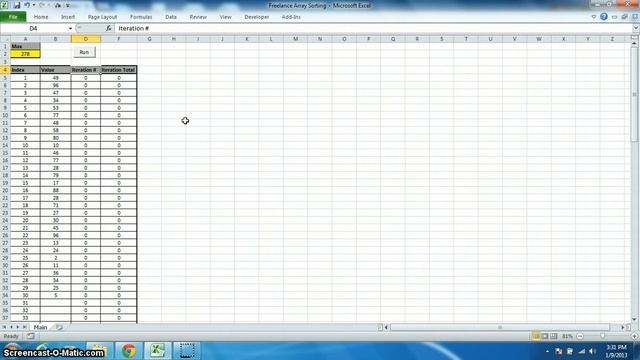Viewport: 640px width, 360px height.
Task: Click the Excel icon in the taskbar
Action: click(158, 351)
